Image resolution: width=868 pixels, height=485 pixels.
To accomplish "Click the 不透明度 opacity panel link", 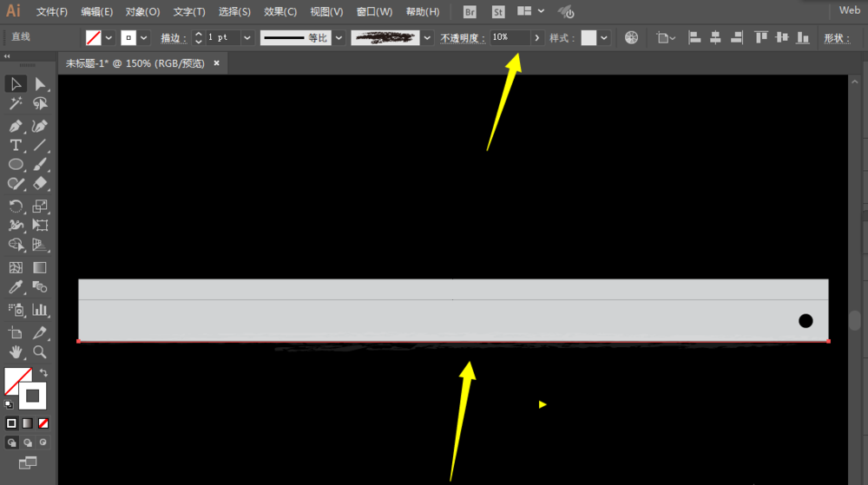I will click(x=463, y=37).
